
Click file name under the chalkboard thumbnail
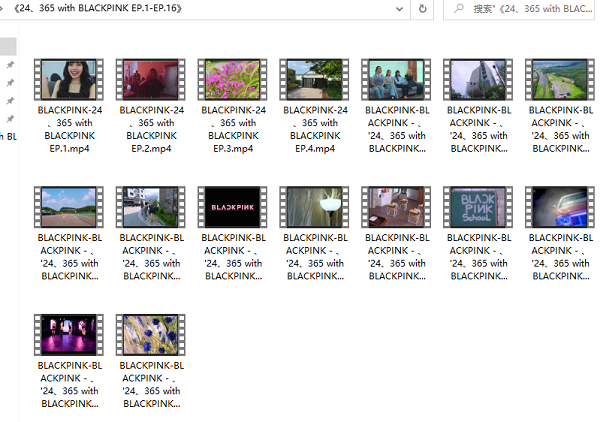click(479, 257)
